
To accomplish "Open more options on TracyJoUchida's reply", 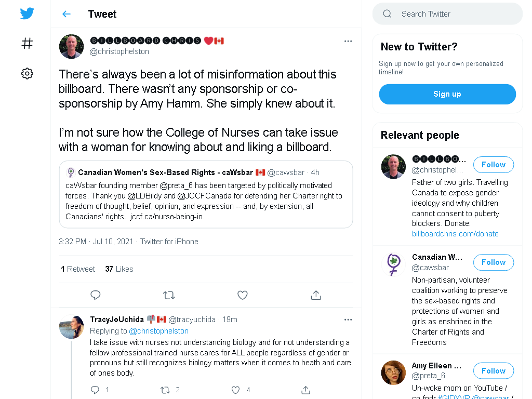I will pos(348,320).
